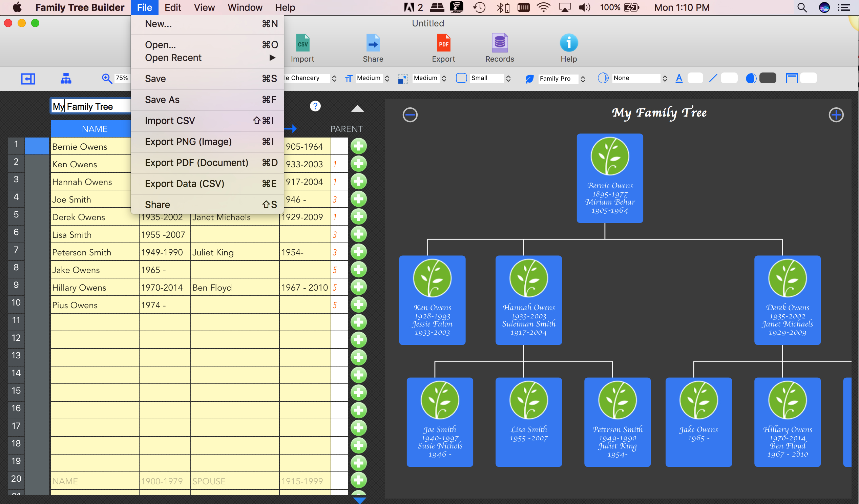Click the font style dropdown 'Chancery'
The height and width of the screenshot is (504, 859).
310,79
